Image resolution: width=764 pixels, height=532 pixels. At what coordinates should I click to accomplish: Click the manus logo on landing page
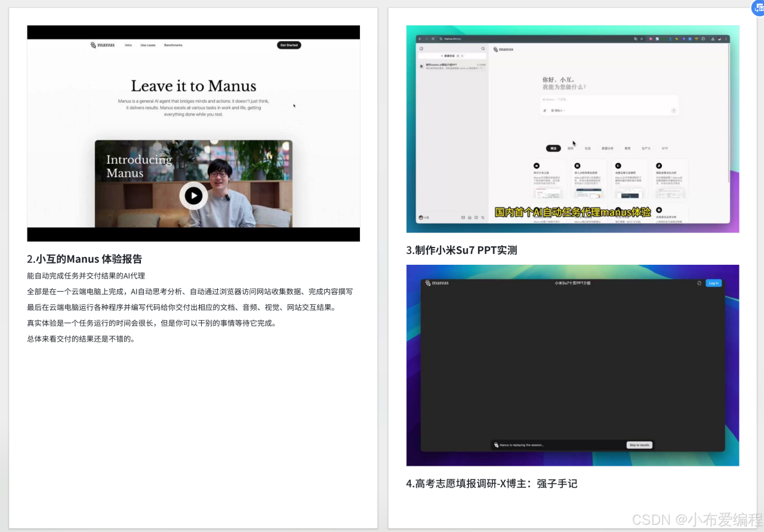102,45
